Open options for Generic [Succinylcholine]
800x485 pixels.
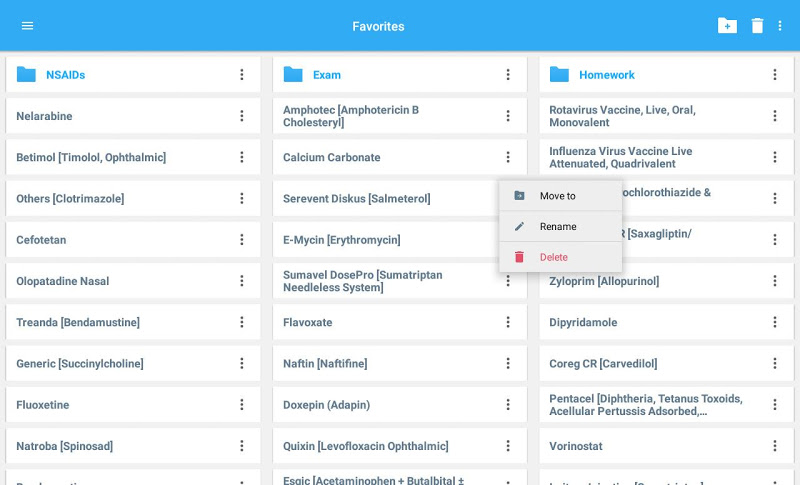pos(242,364)
